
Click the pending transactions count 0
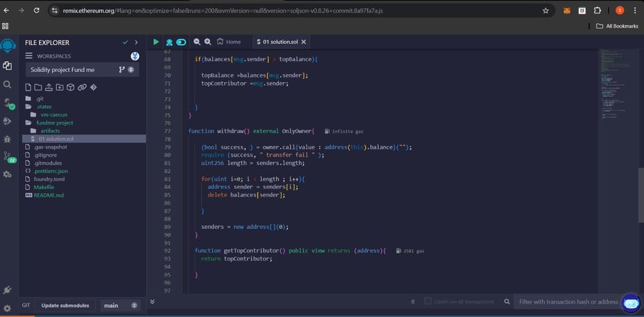click(x=413, y=302)
